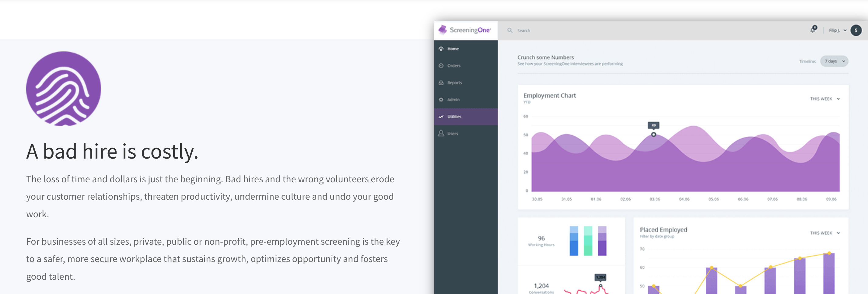Open the 7 days timeline dropdown

click(834, 61)
